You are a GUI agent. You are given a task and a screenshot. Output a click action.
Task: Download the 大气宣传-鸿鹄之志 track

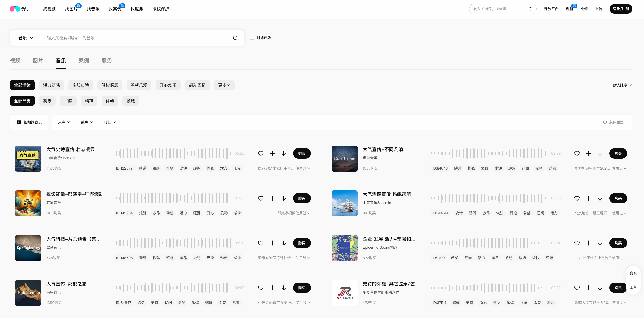coord(283,288)
